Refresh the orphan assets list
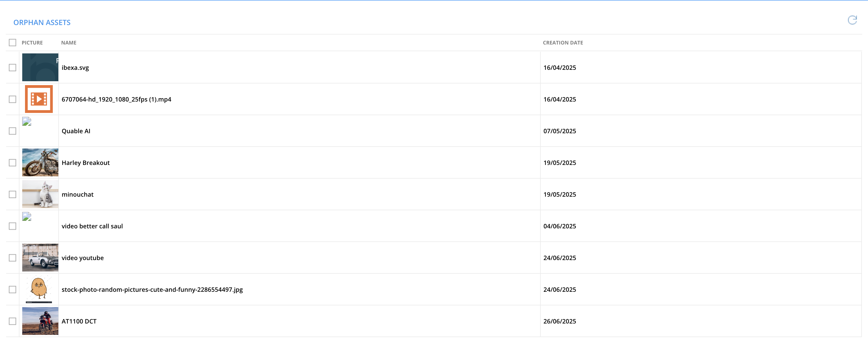 tap(852, 20)
